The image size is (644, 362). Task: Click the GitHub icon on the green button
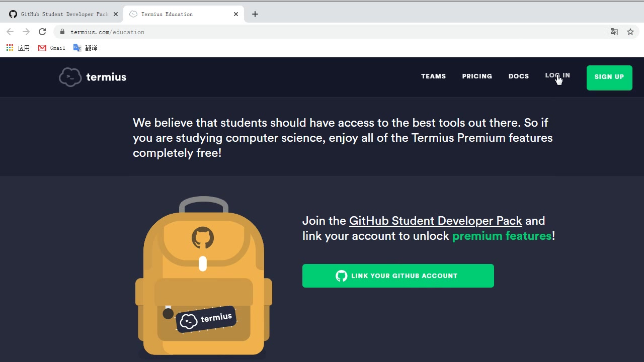pos(342,276)
